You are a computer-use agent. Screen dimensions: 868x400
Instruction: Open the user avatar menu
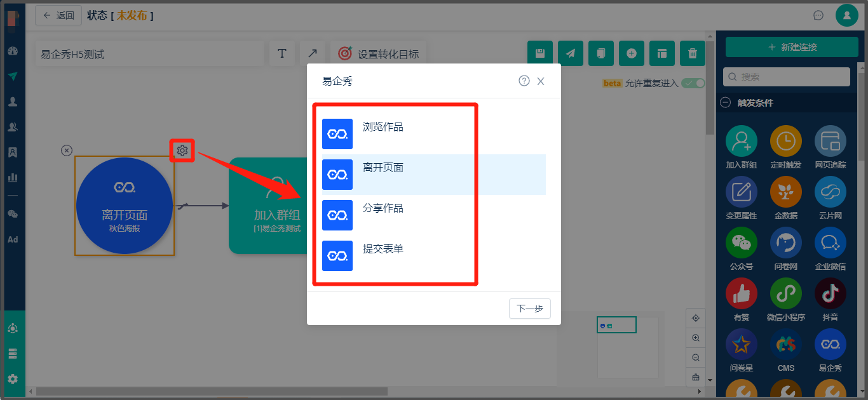pyautogui.click(x=847, y=15)
